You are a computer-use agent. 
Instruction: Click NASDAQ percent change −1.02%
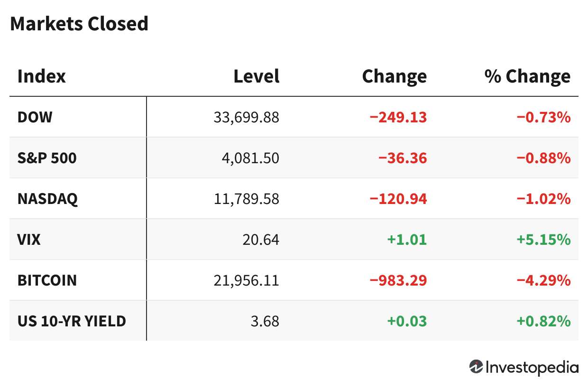[x=543, y=199]
